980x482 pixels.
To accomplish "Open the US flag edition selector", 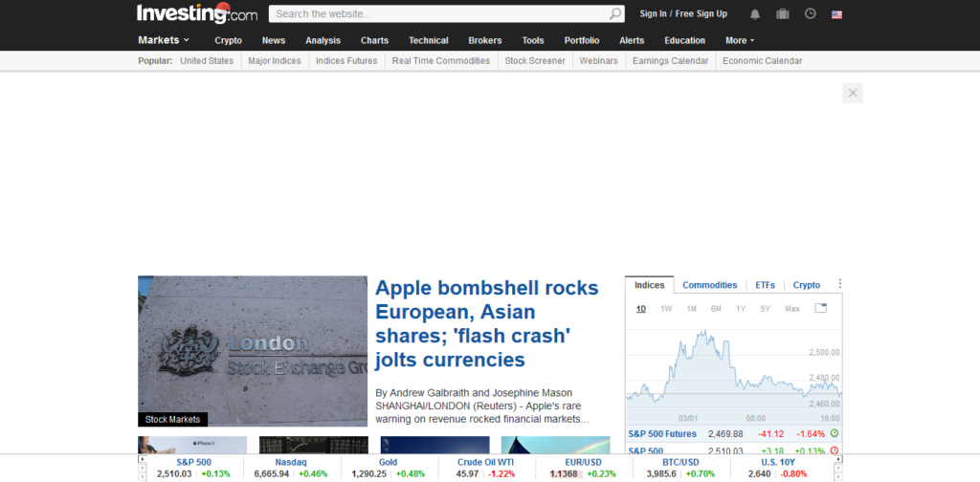I will click(x=836, y=14).
